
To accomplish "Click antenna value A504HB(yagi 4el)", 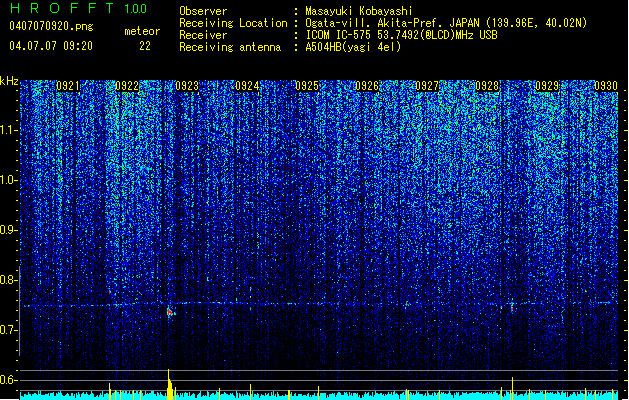I will click(x=353, y=47).
